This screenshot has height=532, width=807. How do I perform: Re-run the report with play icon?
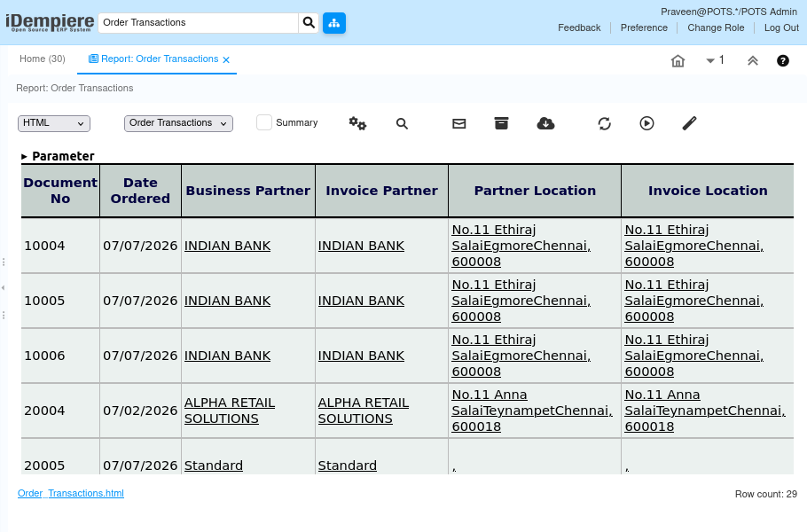click(647, 123)
